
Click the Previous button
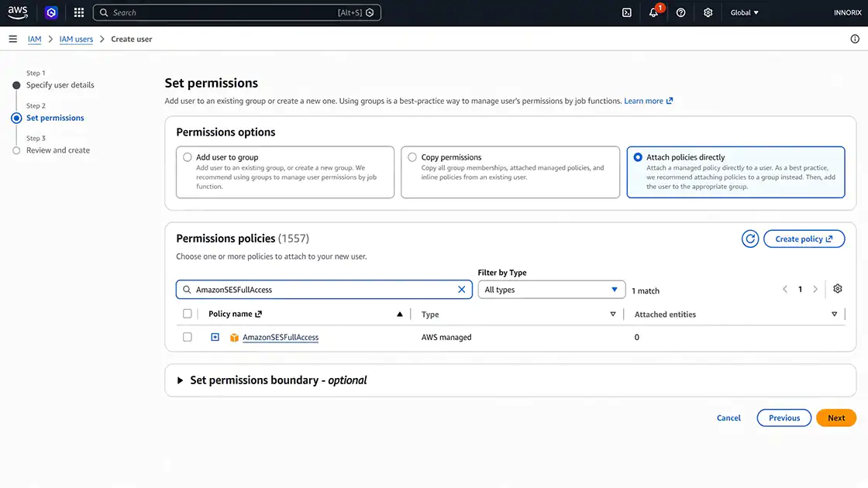(784, 418)
